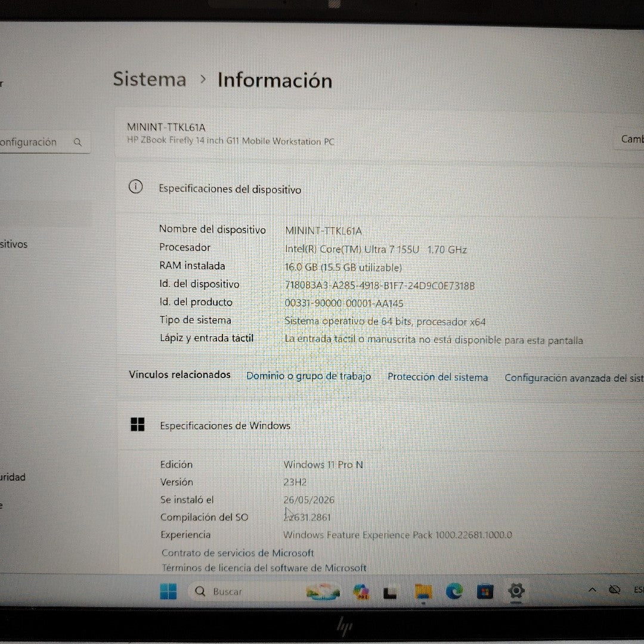Select RAM value 16.0 GB
The height and width of the screenshot is (644, 644).
(x=343, y=267)
